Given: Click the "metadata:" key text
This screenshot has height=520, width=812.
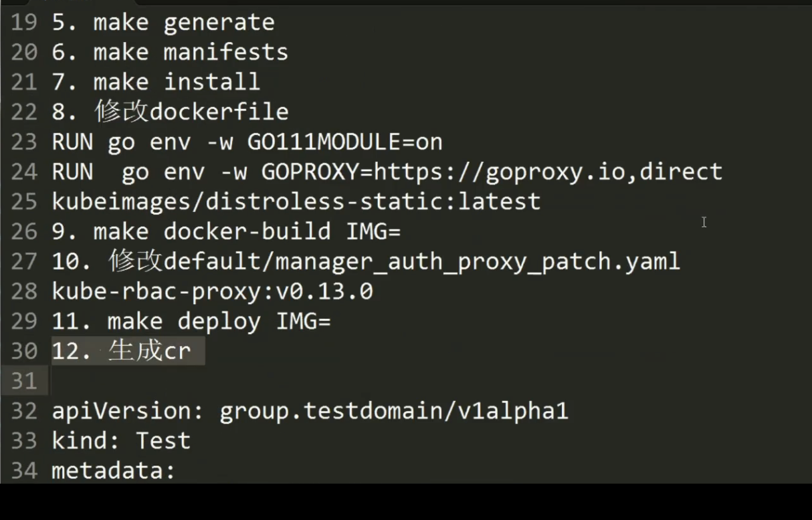Looking at the screenshot, I should (x=113, y=471).
